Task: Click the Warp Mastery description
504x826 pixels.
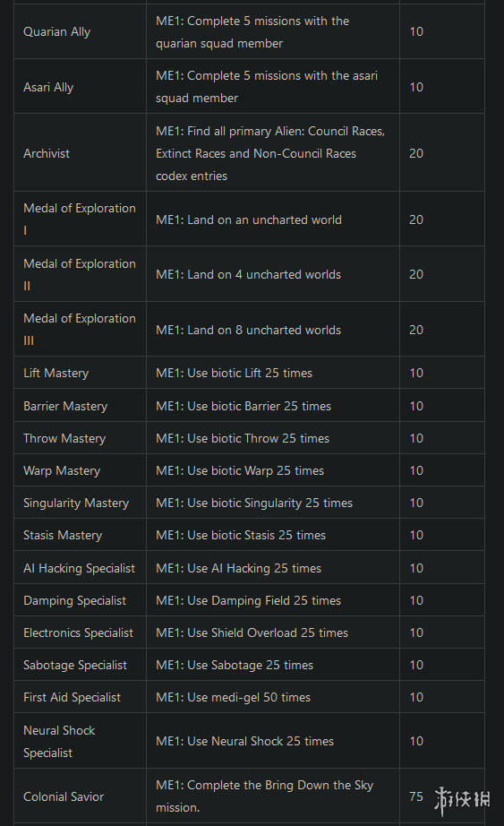Action: click(240, 471)
